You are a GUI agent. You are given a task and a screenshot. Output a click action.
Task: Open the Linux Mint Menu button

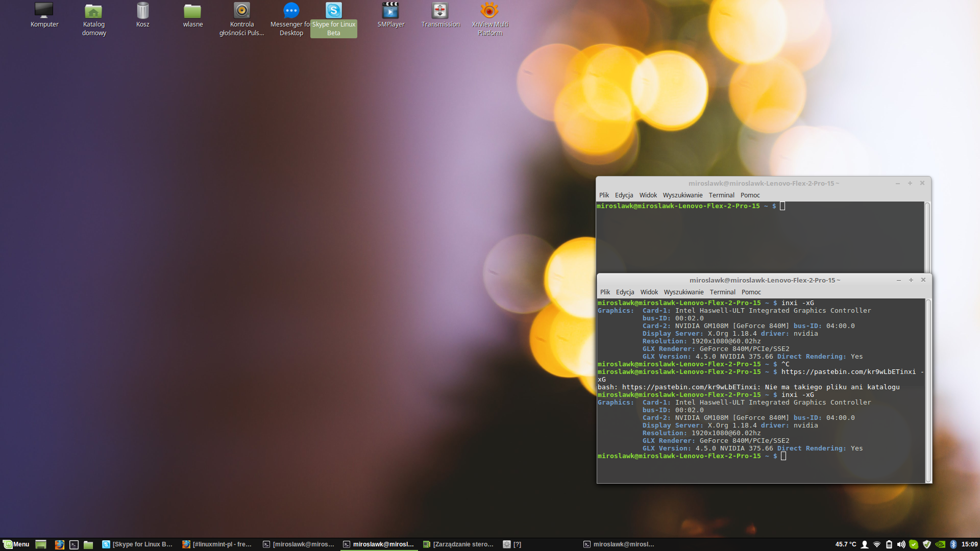pyautogui.click(x=16, y=544)
